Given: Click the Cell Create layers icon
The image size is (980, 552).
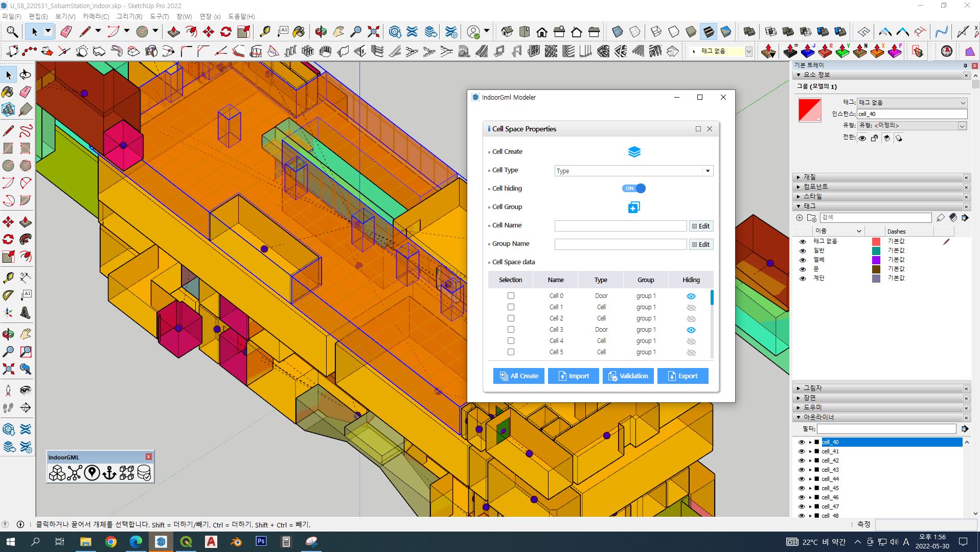Looking at the screenshot, I should tap(634, 152).
